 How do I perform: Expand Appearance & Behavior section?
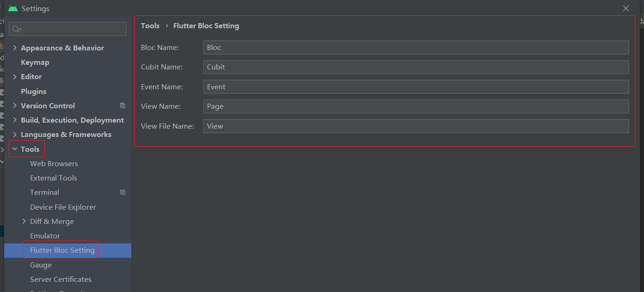click(15, 48)
